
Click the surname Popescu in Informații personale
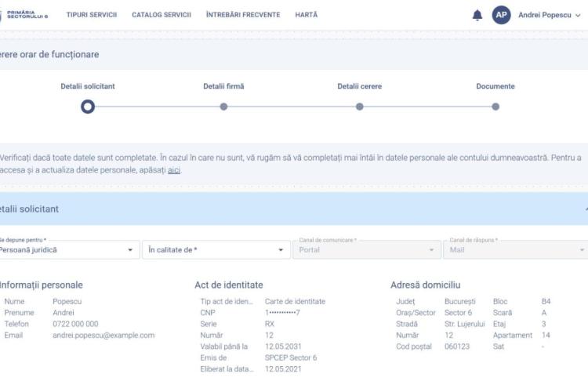click(67, 302)
